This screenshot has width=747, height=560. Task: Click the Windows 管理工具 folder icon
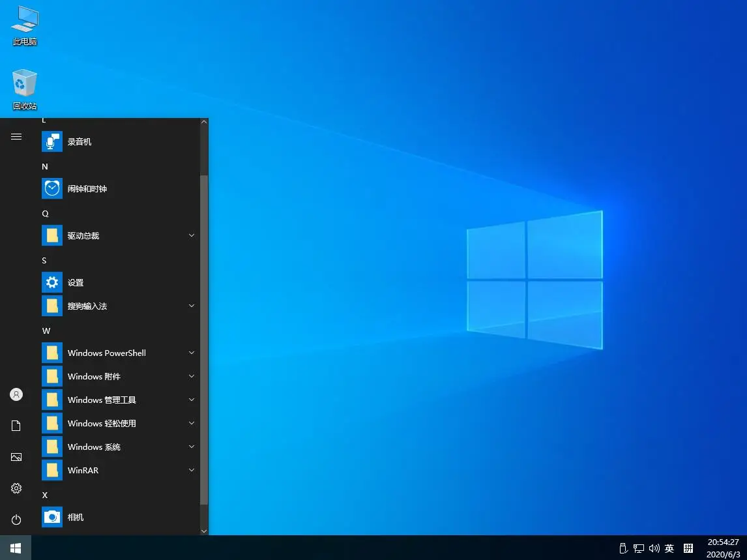pyautogui.click(x=52, y=400)
